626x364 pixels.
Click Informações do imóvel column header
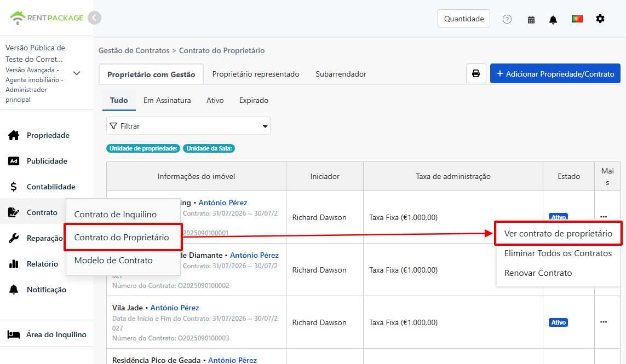[x=196, y=176]
